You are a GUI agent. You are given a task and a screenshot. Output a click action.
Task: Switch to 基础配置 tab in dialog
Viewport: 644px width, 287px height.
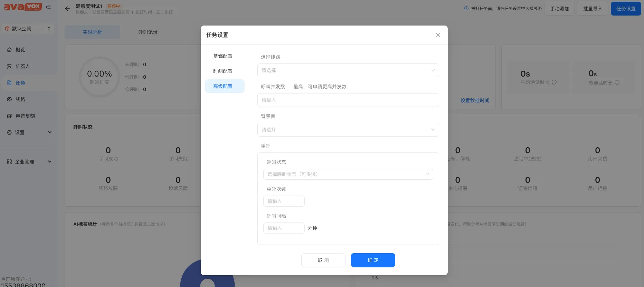click(x=223, y=56)
